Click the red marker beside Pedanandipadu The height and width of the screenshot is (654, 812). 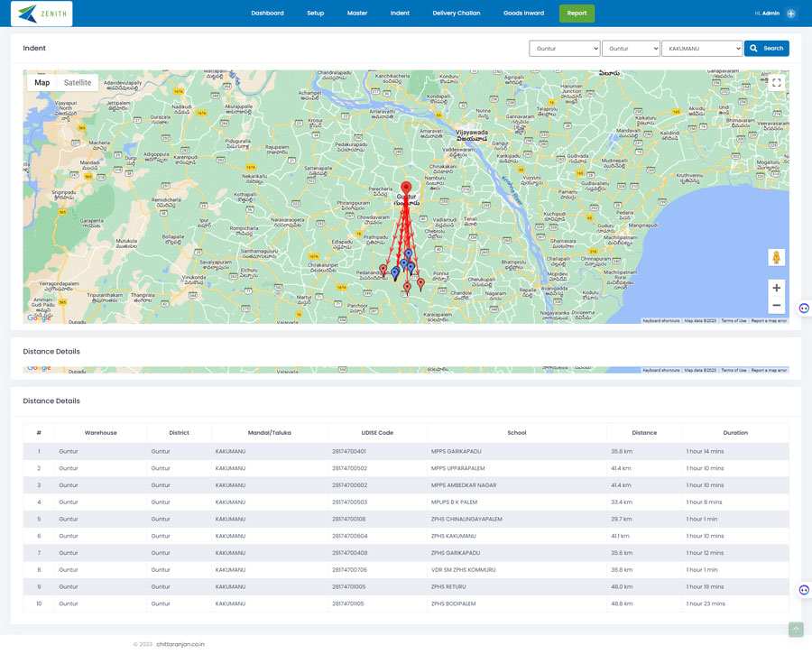coord(383,269)
